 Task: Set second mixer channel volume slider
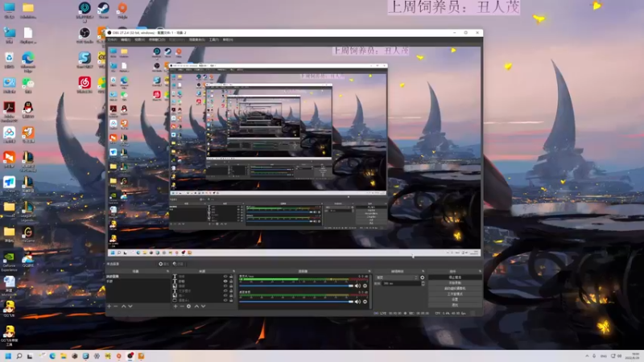296,302
